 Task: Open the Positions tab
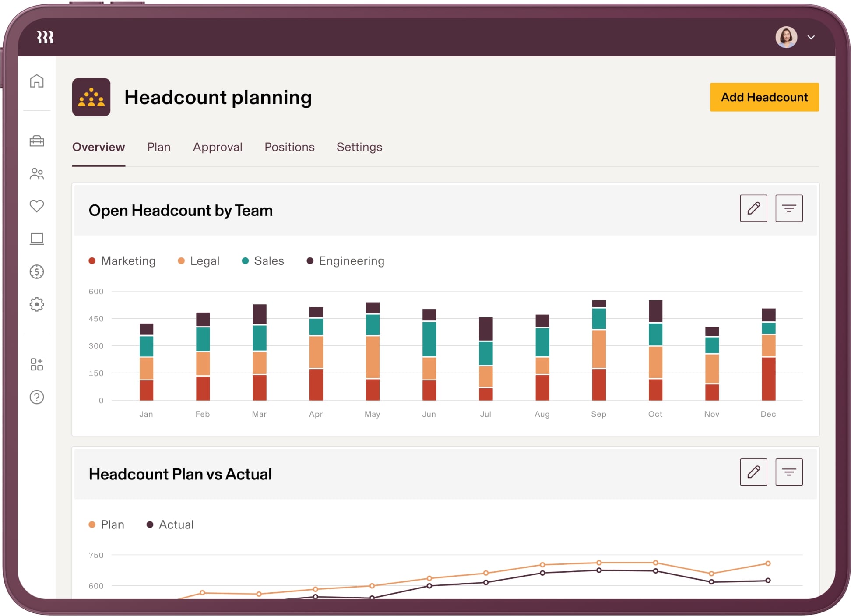click(x=289, y=147)
